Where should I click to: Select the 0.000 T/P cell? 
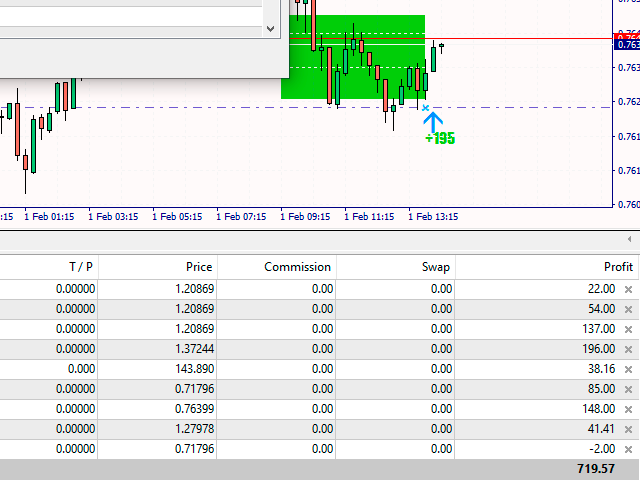coord(49,369)
